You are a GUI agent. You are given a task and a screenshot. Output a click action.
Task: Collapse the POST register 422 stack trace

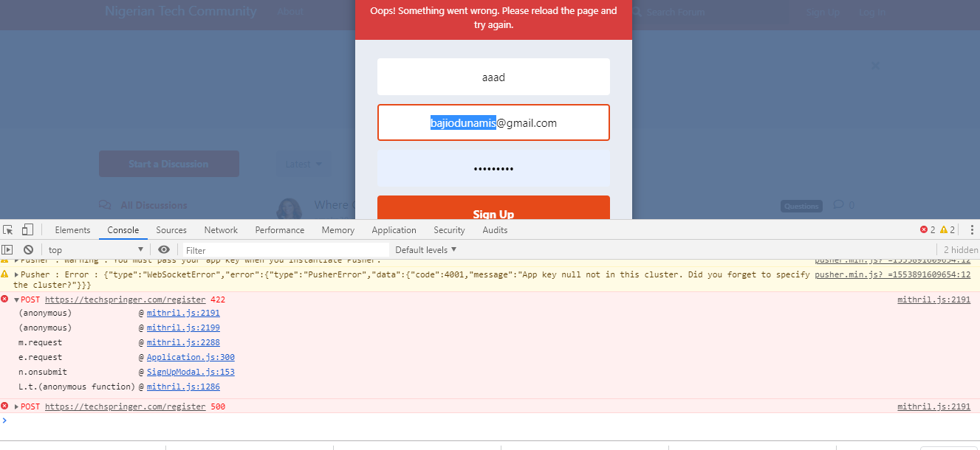(x=16, y=300)
